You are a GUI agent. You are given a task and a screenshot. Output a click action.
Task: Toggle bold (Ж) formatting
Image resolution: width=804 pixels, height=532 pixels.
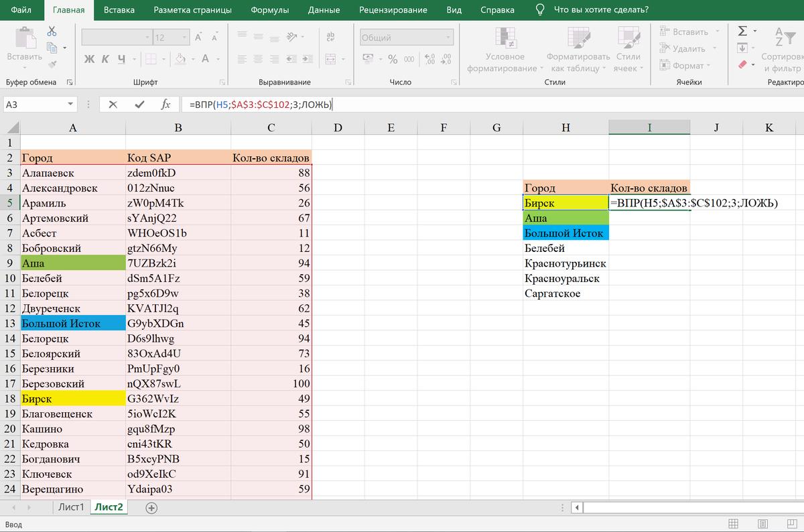pyautogui.click(x=89, y=59)
